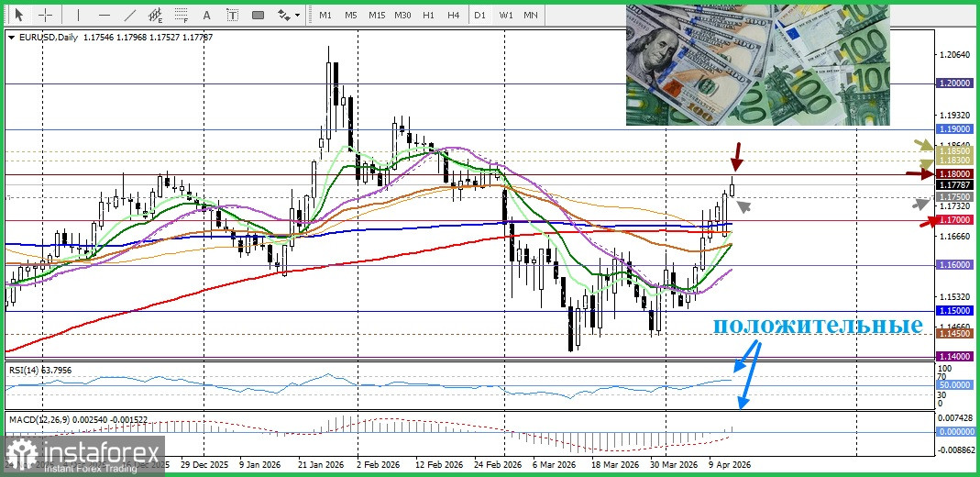Switch chart to M30 timeframe
Screen dimensions: 980x477
(x=402, y=15)
